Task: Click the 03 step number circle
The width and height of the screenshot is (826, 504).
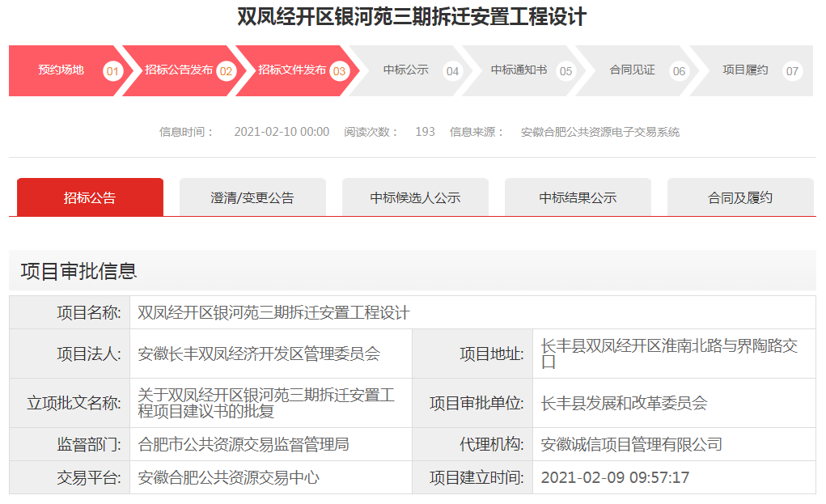Action: [x=339, y=71]
